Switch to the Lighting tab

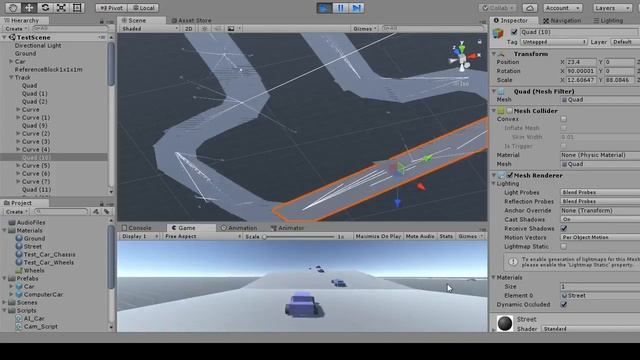click(x=609, y=20)
